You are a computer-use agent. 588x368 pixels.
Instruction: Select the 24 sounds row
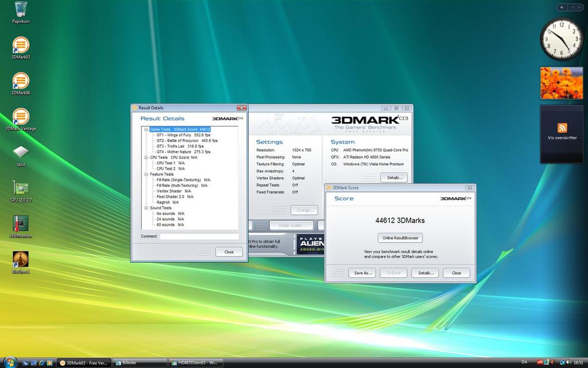point(170,219)
